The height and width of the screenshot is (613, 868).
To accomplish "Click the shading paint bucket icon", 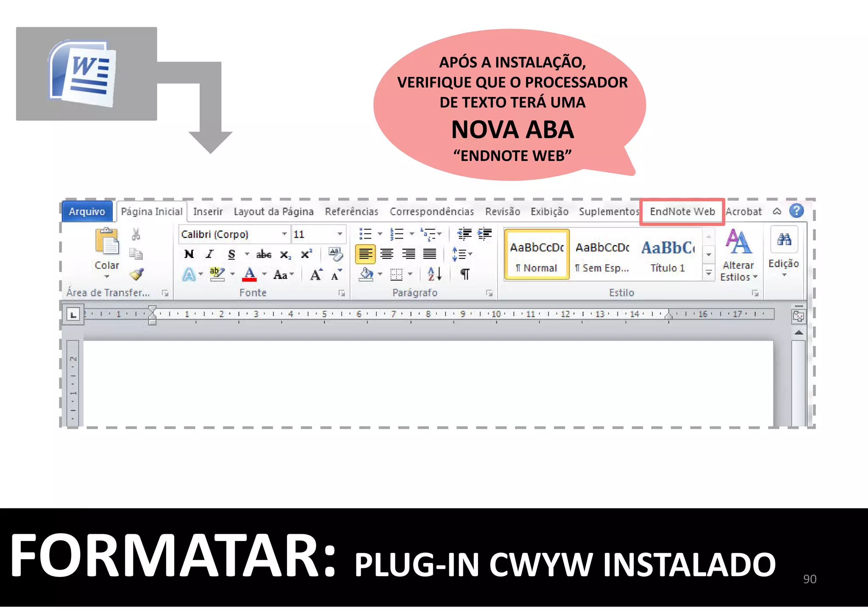I will click(366, 275).
